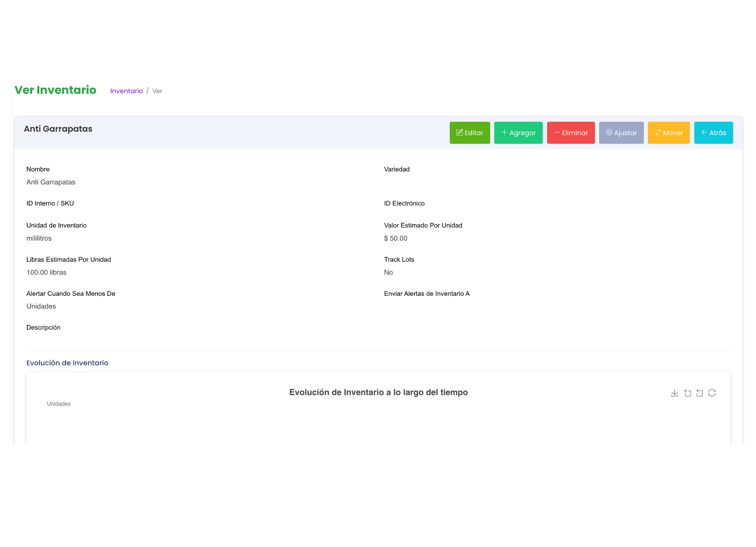The height and width of the screenshot is (547, 756).
Task: Click the Ver Inventario page heading
Action: click(55, 90)
